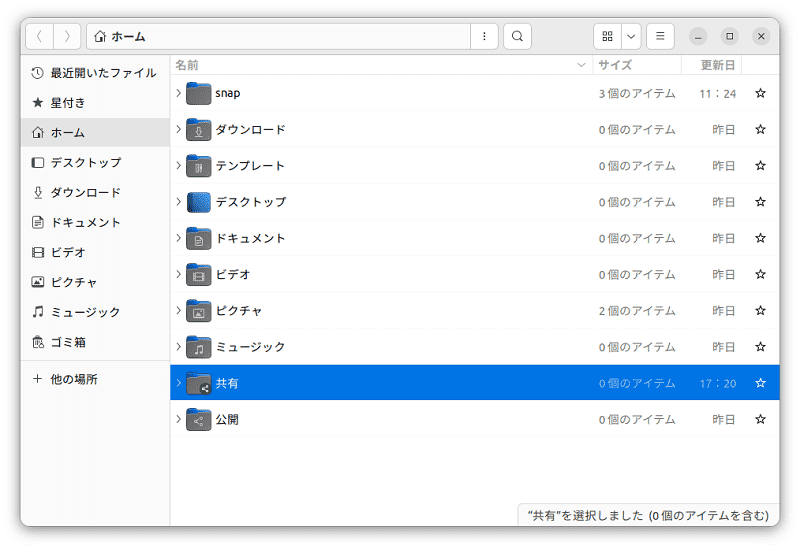Click "3 個のアイテム" size of snap
This screenshot has width=800, height=549.
pyautogui.click(x=637, y=94)
